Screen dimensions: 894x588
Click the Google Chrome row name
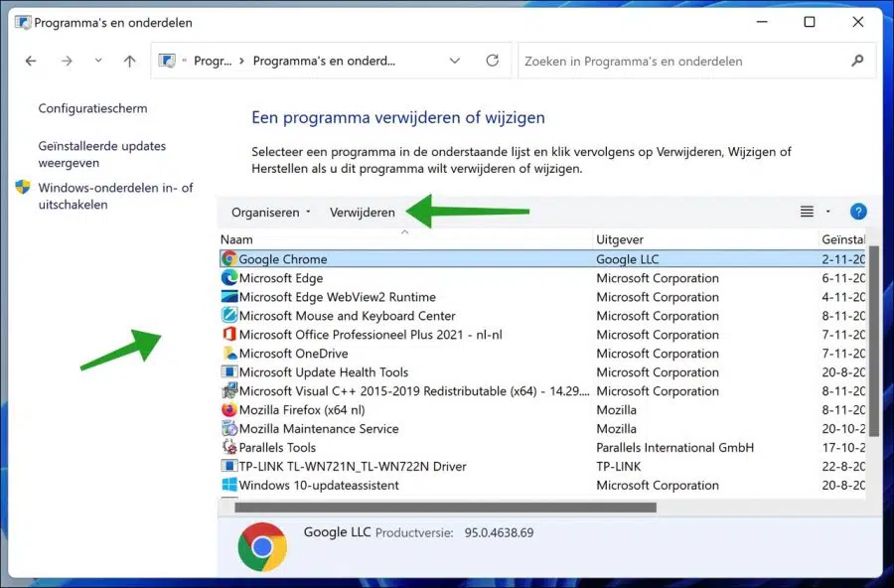click(283, 259)
